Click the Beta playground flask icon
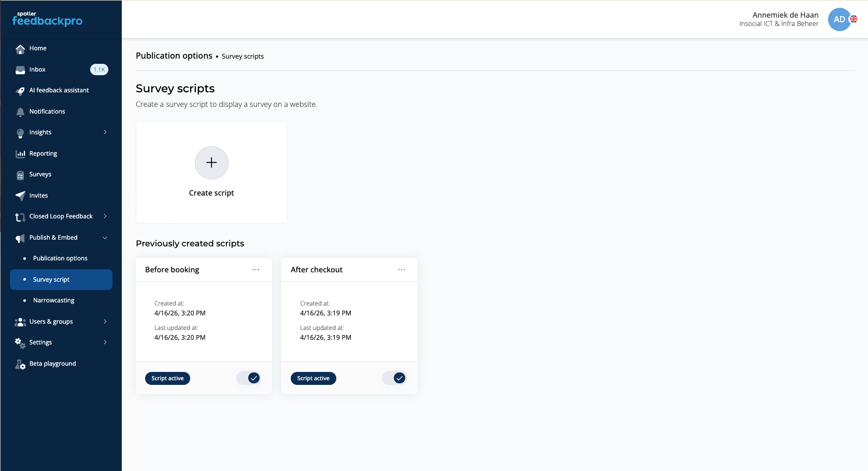 [20, 364]
